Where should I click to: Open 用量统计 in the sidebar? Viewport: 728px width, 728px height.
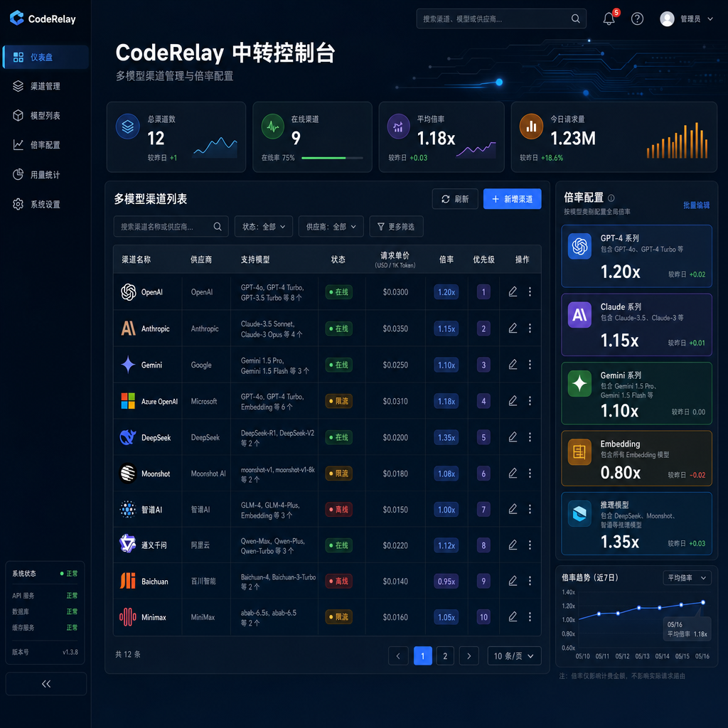[x=45, y=175]
